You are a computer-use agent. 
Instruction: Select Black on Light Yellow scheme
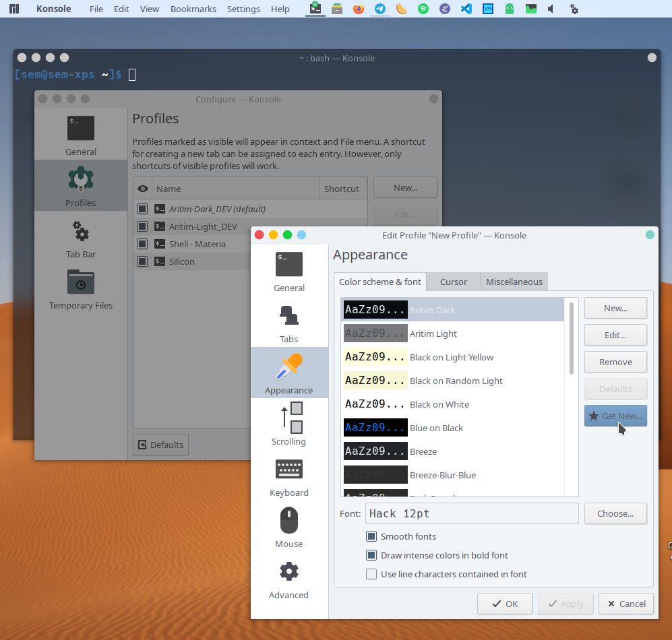pos(453,357)
